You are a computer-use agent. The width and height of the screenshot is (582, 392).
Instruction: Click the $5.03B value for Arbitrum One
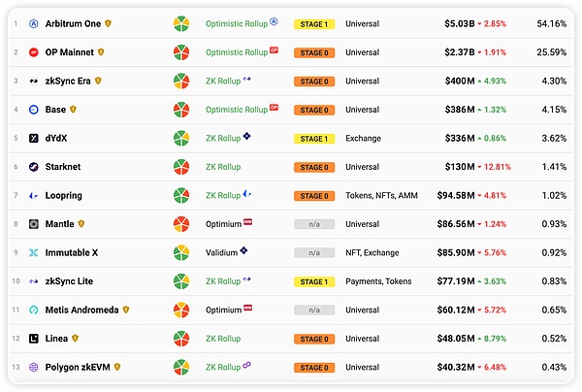click(x=459, y=23)
